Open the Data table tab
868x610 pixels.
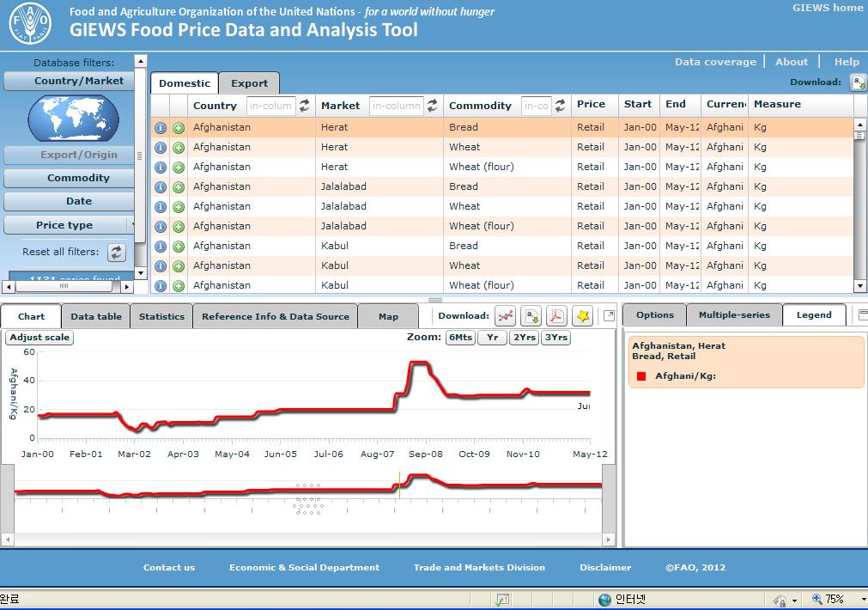pos(96,316)
